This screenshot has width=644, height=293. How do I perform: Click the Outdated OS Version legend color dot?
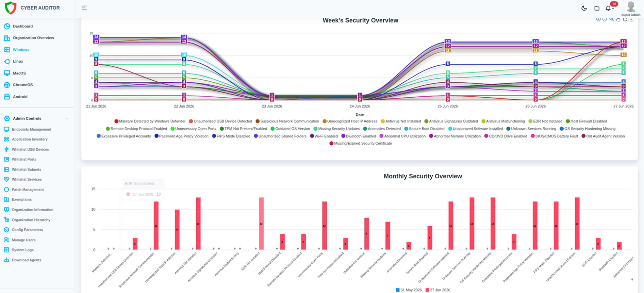[x=273, y=129]
